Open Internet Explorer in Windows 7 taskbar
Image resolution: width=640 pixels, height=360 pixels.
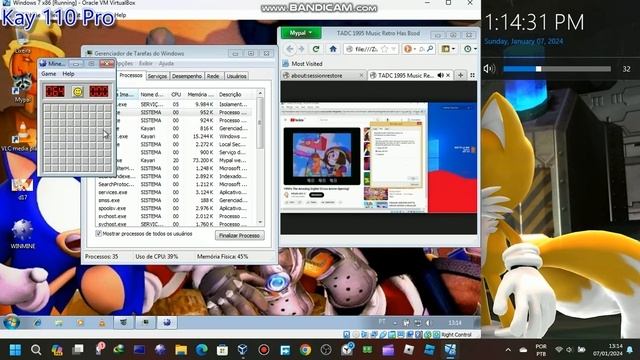38,323
